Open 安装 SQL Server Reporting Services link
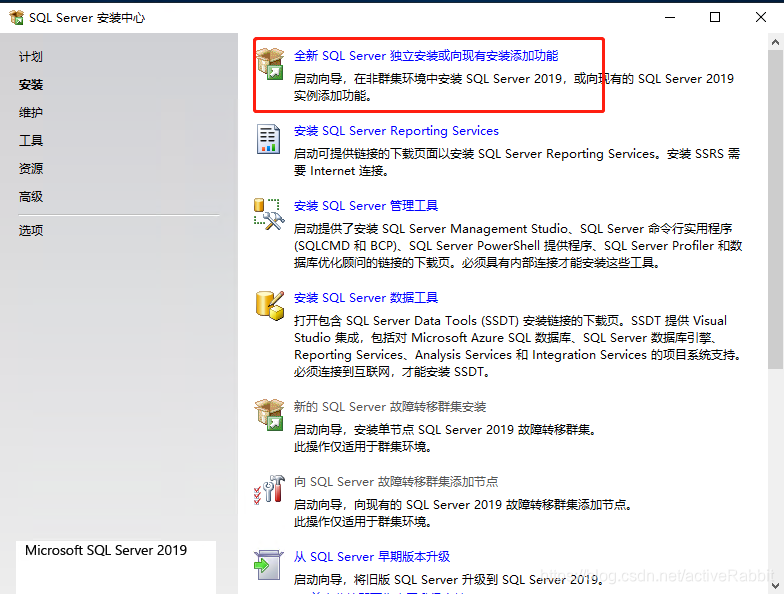Image resolution: width=784 pixels, height=594 pixels. pyautogui.click(x=396, y=130)
